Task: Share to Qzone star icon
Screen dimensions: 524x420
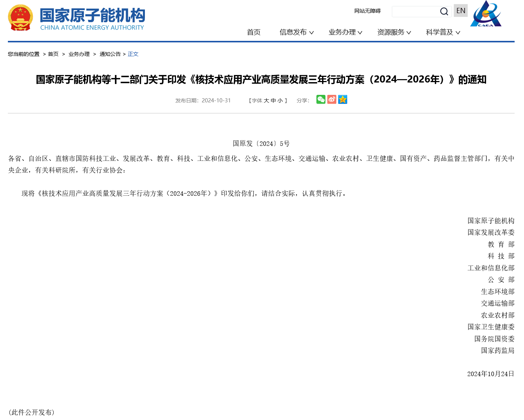Action: (343, 99)
